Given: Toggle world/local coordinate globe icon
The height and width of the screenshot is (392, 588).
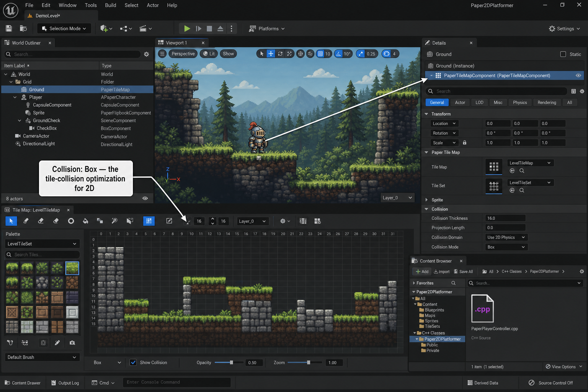Looking at the screenshot, I should 301,54.
